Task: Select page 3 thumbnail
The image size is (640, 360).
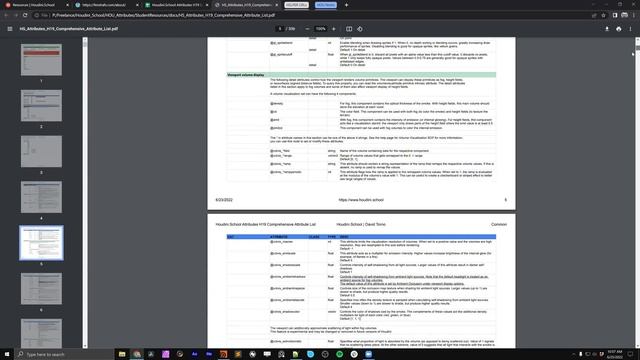Action: click(41, 151)
